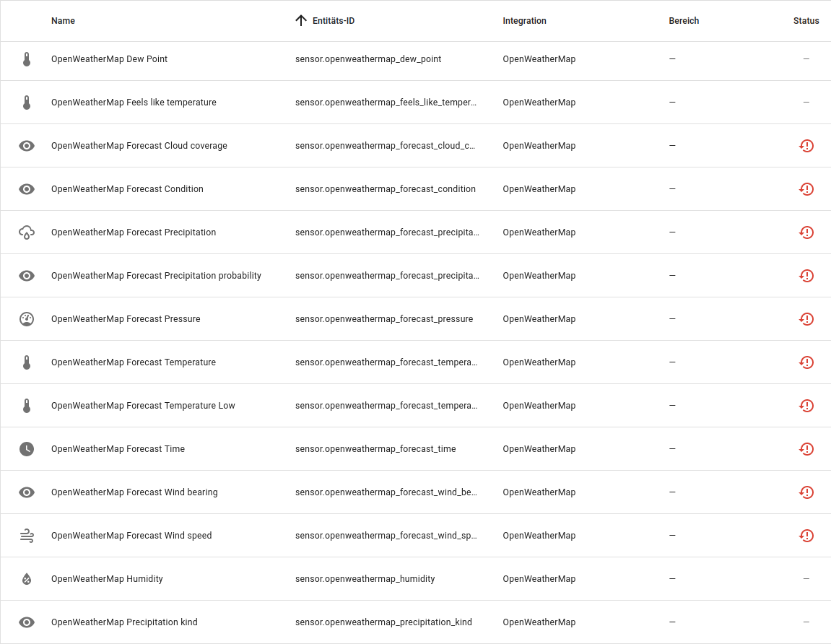
Task: Sort by the Integration column header
Action: [524, 21]
